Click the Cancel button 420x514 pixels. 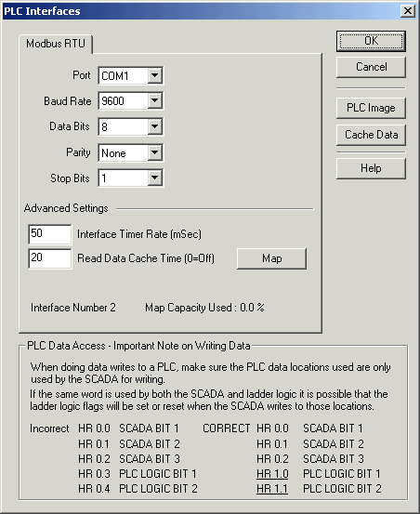[371, 67]
